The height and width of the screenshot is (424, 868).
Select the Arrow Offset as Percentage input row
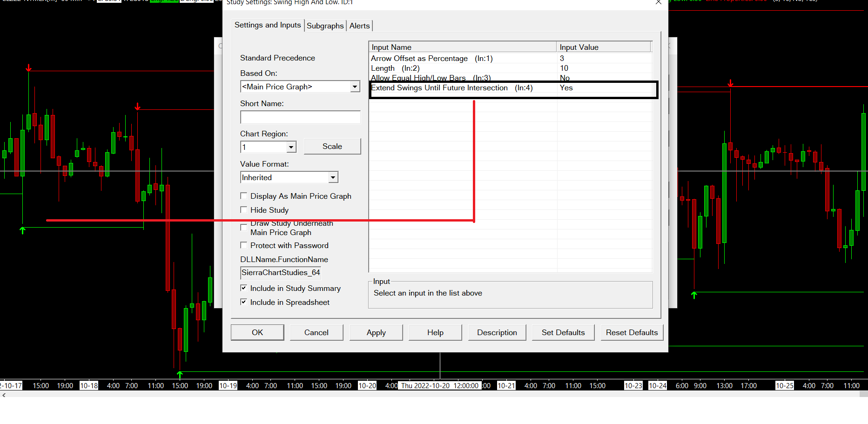(511, 58)
